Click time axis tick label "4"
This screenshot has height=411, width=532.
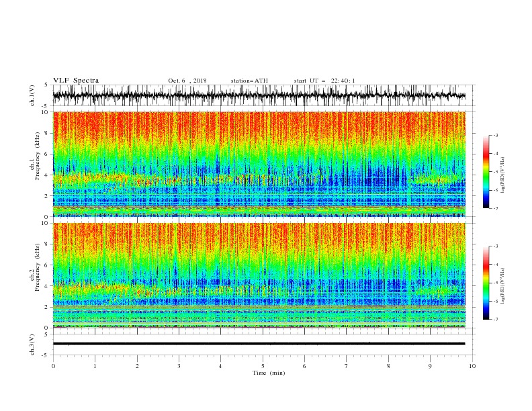pyautogui.click(x=221, y=366)
